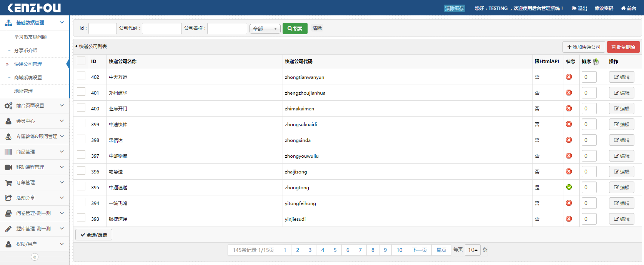644x265 pixels.
Task: Expand the 订单管理 menu chevron
Action: (x=62, y=182)
